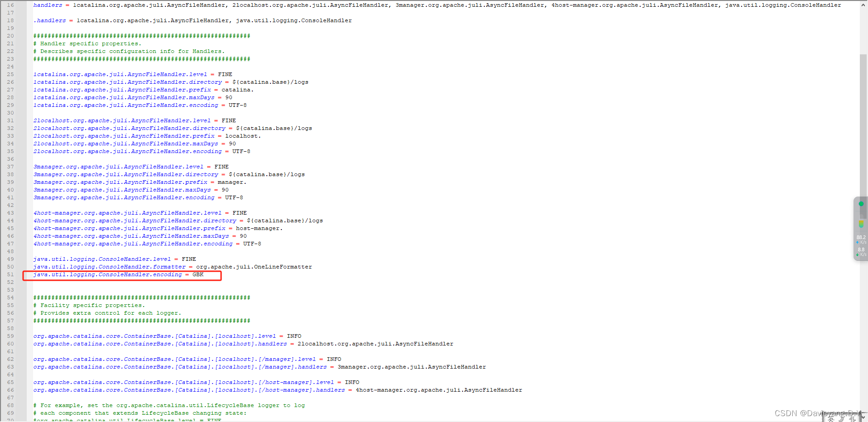This screenshot has height=422, width=868.
Task: Click the 'handlers' property on line 16
Action: pyautogui.click(x=48, y=5)
